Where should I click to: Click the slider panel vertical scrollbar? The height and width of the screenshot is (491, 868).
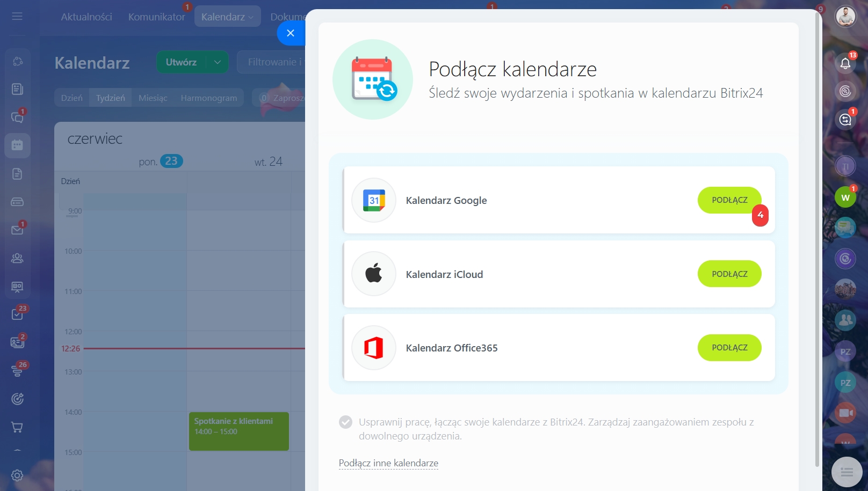(818, 239)
